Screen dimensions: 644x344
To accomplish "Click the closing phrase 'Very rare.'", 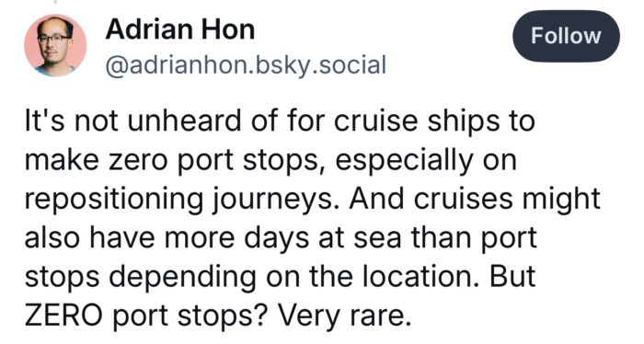I will (345, 316).
